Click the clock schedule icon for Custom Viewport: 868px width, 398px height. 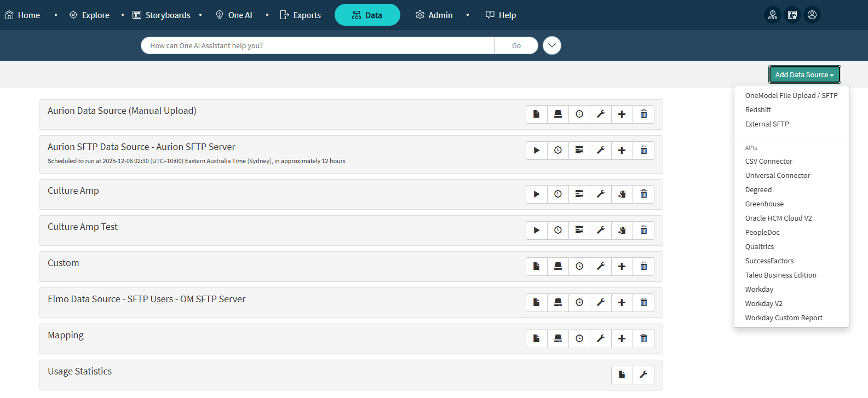point(579,266)
